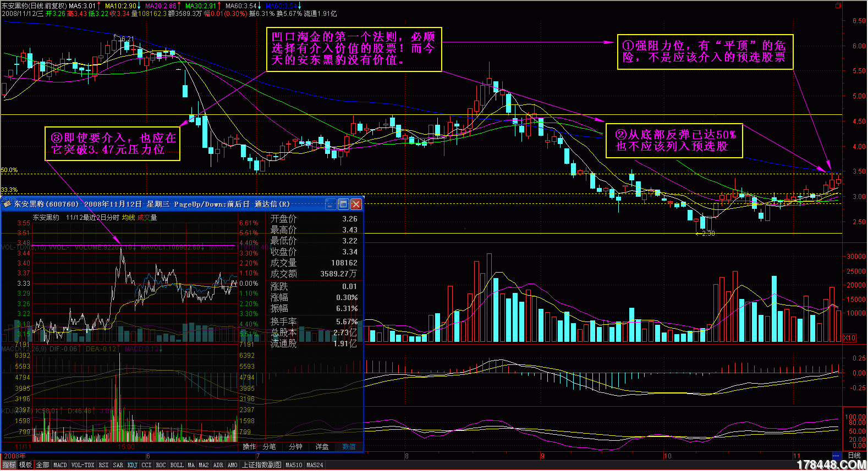Select the AMO indicator tab
This screenshot has width=868, height=471.
tap(232, 465)
